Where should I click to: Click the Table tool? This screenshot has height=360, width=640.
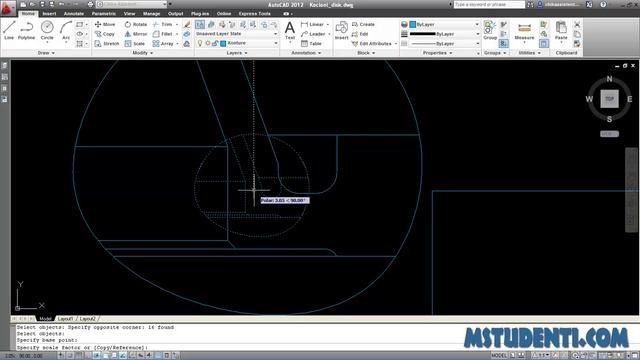[x=311, y=43]
